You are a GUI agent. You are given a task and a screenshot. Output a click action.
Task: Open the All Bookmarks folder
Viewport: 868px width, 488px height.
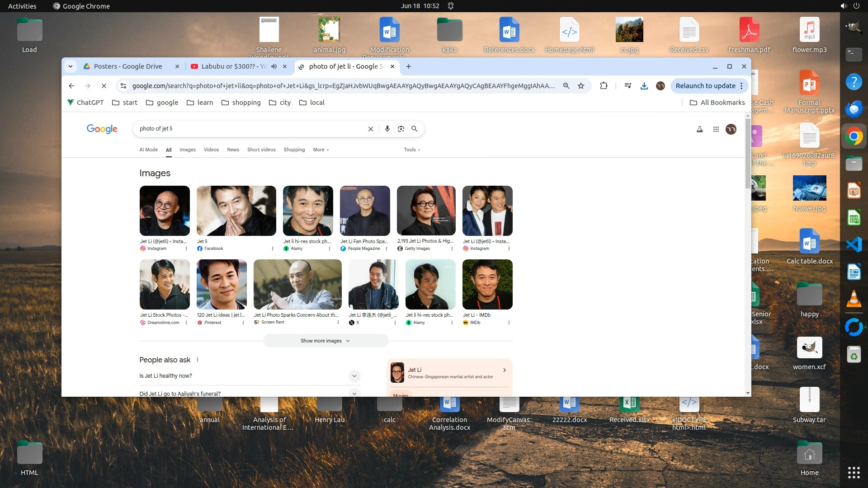click(717, 103)
